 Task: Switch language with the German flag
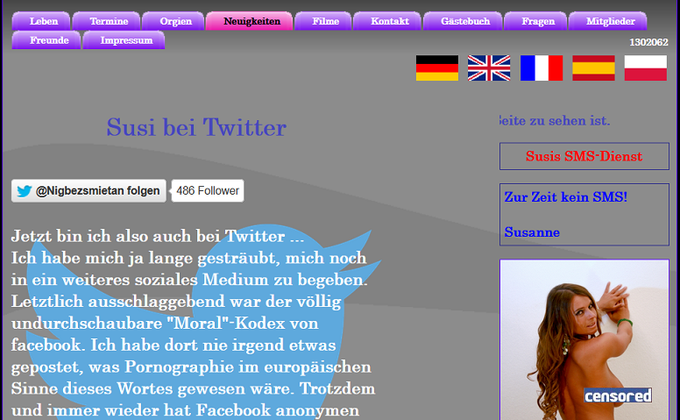pyautogui.click(x=437, y=68)
